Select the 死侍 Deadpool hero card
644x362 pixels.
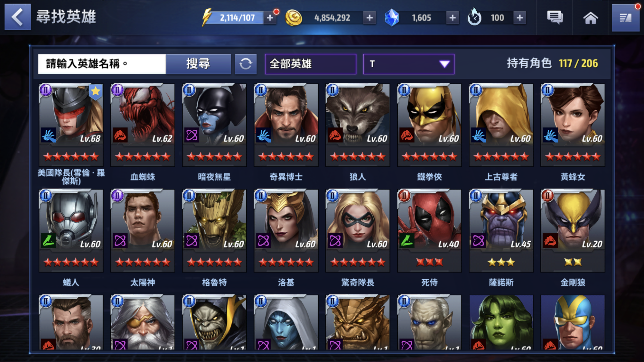pyautogui.click(x=429, y=230)
